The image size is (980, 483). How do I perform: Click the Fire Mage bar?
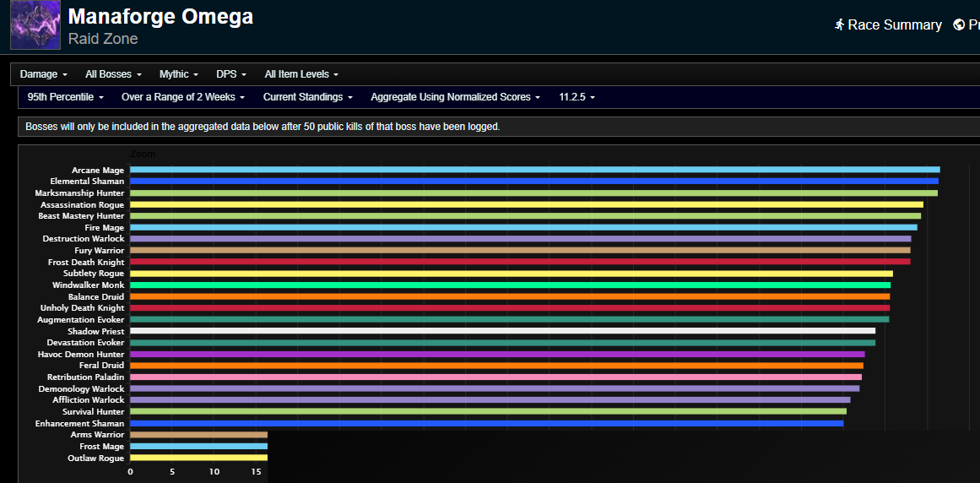tap(523, 227)
